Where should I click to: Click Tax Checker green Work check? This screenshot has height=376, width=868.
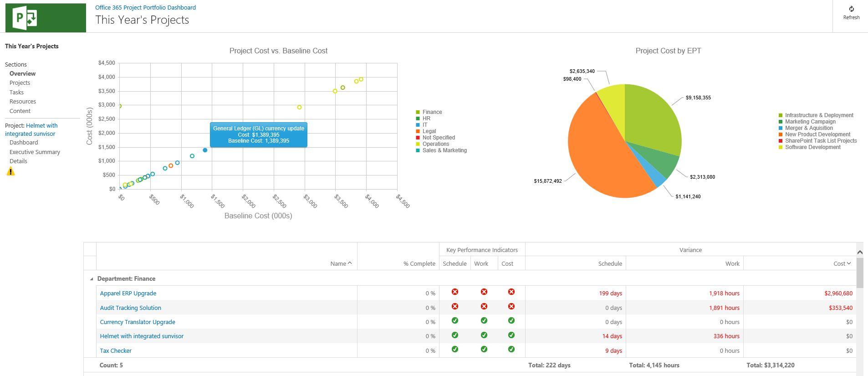(484, 349)
